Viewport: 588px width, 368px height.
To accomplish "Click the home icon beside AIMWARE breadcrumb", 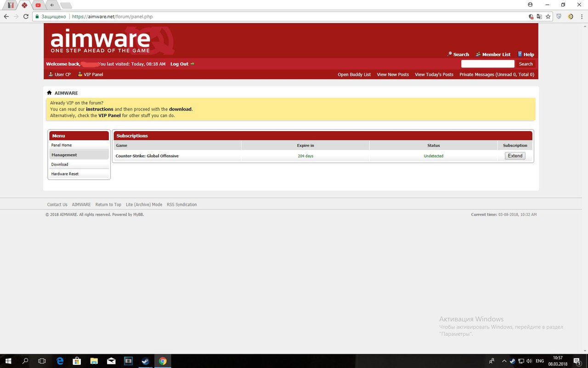I will 49,92.
